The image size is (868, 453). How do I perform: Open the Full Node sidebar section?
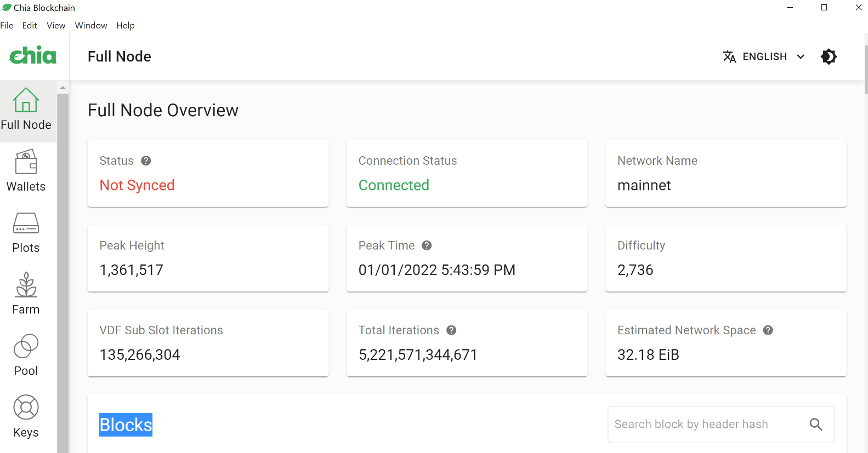pyautogui.click(x=28, y=111)
